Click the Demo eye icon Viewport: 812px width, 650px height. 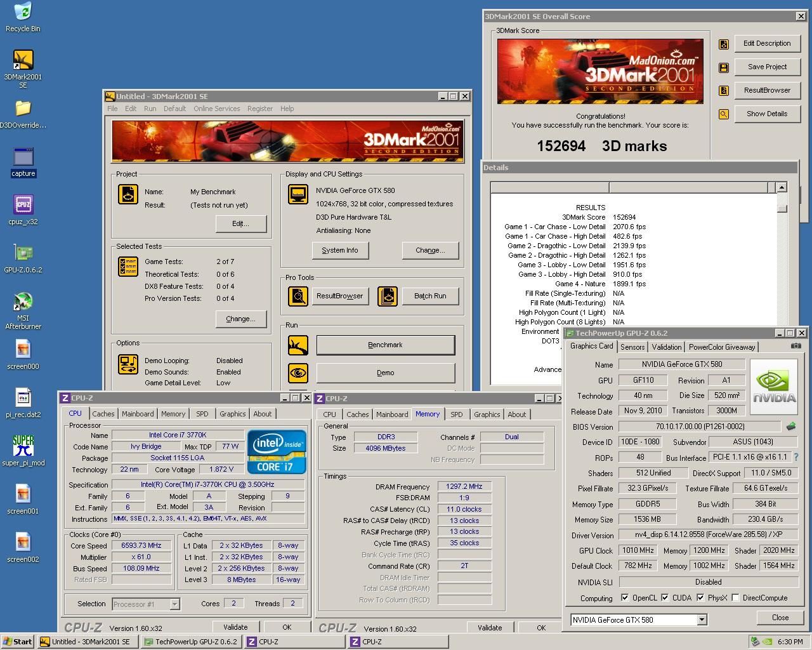tap(298, 373)
